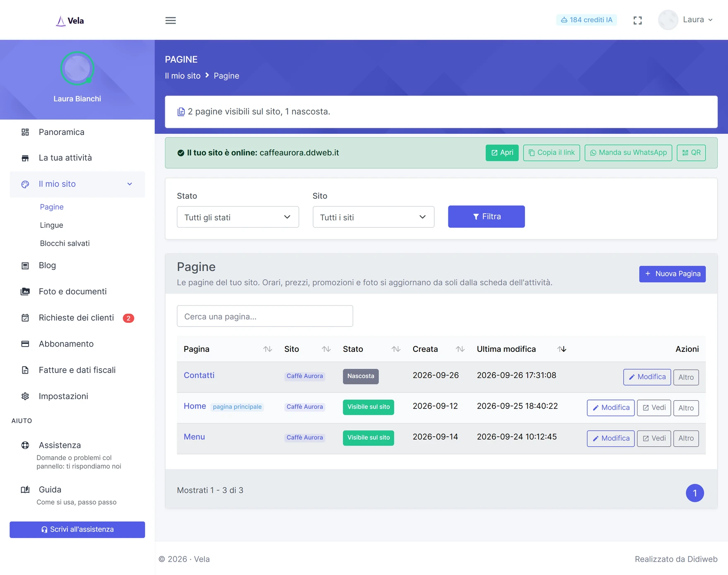Open La tua attività section
Screen dimensions: 728x575
coord(65,158)
